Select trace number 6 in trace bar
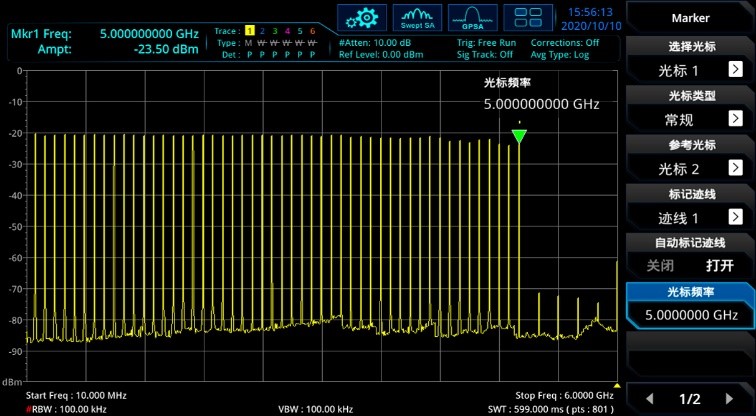756x416 pixels. click(312, 32)
